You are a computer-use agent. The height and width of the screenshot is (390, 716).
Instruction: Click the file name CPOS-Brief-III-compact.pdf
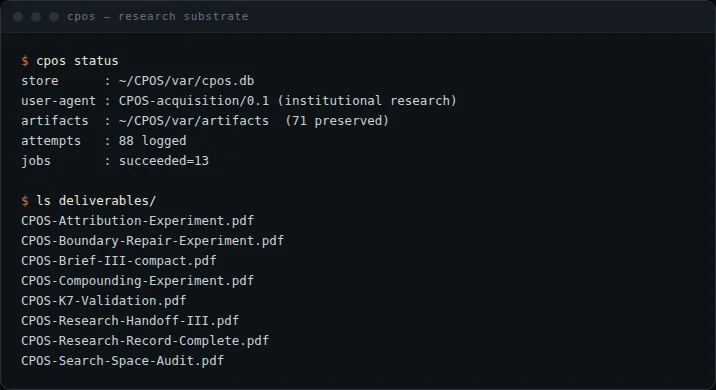click(x=119, y=261)
